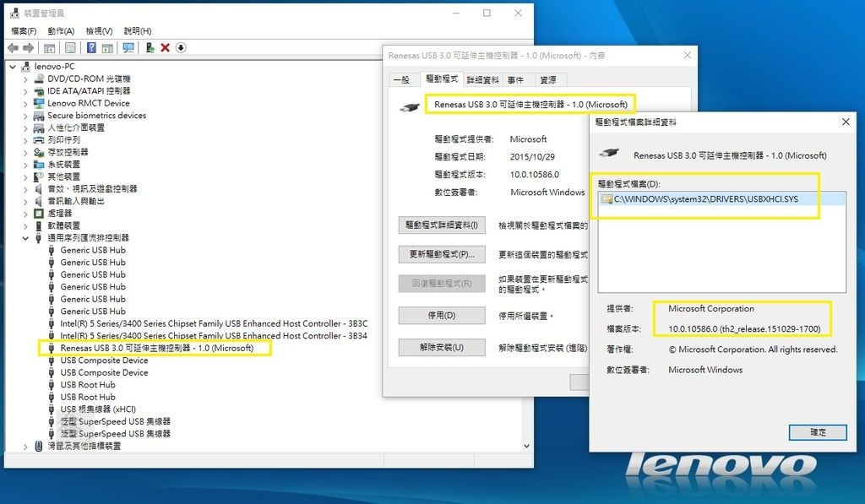Expand the DVD/CD-ROM 光碟機 category
The width and height of the screenshot is (865, 504).
[x=25, y=79]
